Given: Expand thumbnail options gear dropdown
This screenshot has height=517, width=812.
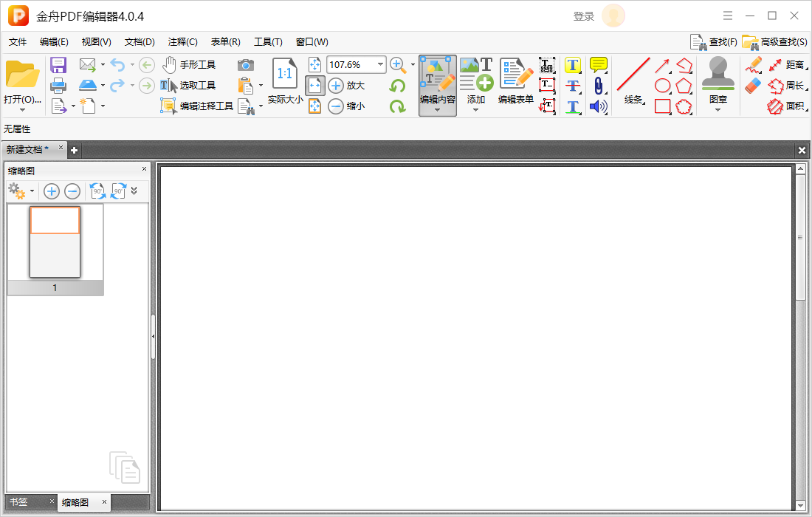Looking at the screenshot, I should pyautogui.click(x=32, y=191).
